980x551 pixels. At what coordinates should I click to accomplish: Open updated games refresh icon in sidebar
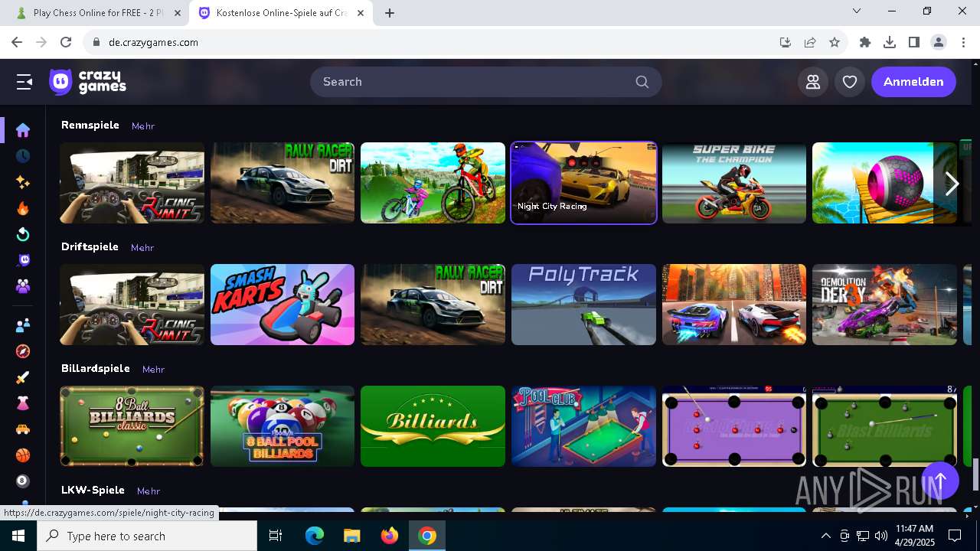[x=23, y=234]
